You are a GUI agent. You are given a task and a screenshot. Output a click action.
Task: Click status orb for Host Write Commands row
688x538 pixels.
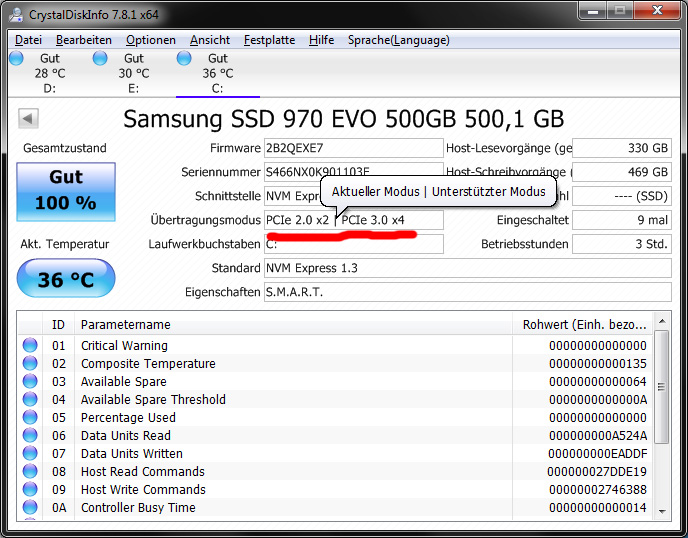point(30,489)
